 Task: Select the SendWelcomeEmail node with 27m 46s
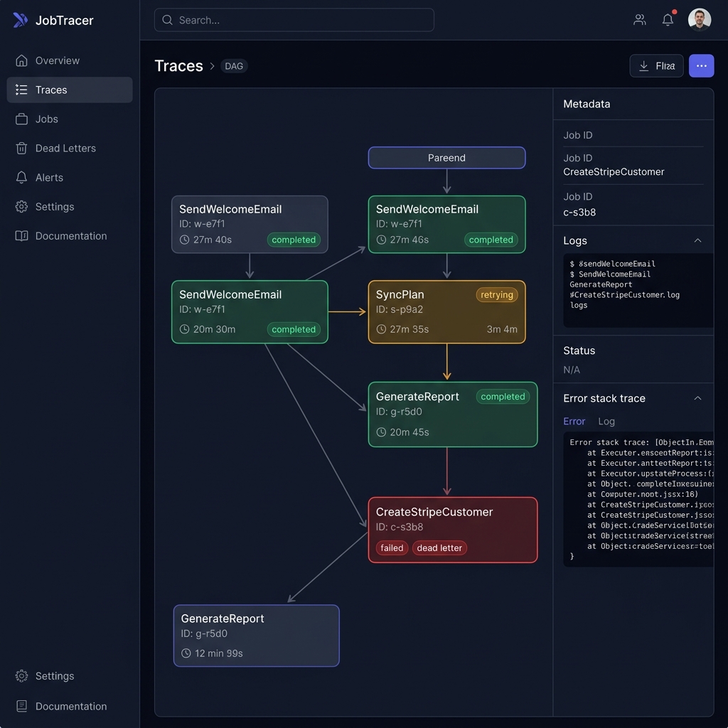446,224
